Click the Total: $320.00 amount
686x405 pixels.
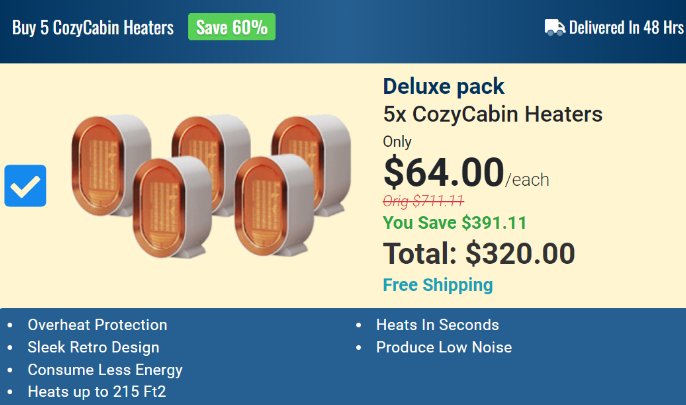(479, 253)
